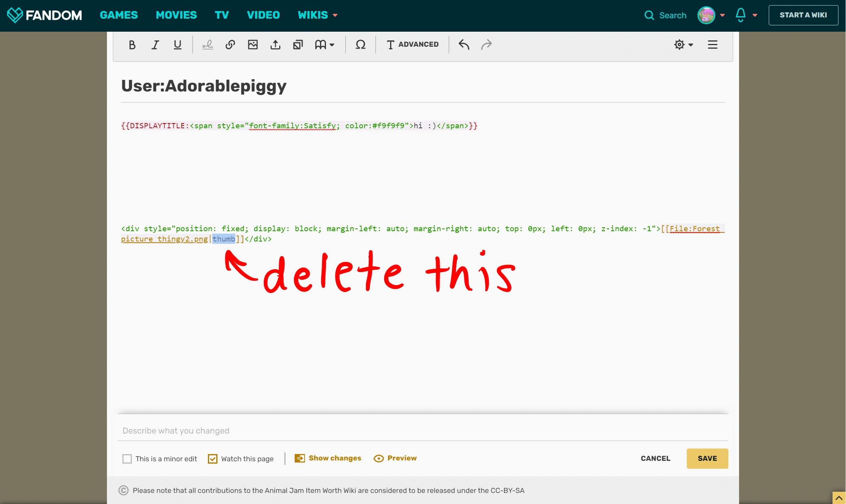Viewport: 846px width, 504px height.
Task: Toggle bold formatting in editor toolbar
Action: (132, 45)
